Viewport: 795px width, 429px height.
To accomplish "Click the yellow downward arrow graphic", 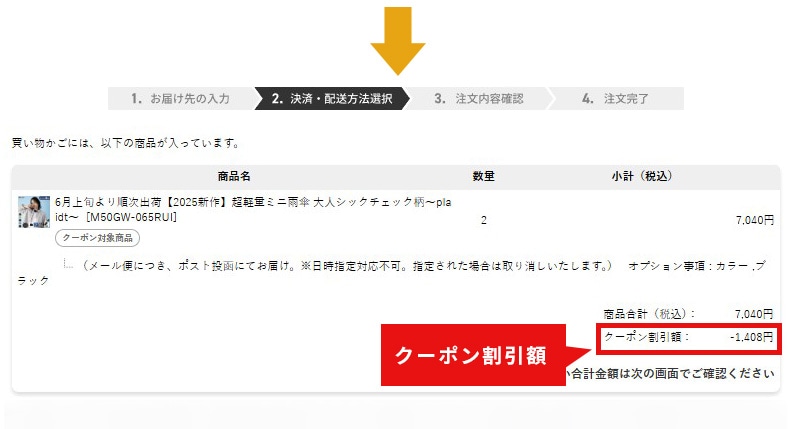I will pos(398,41).
